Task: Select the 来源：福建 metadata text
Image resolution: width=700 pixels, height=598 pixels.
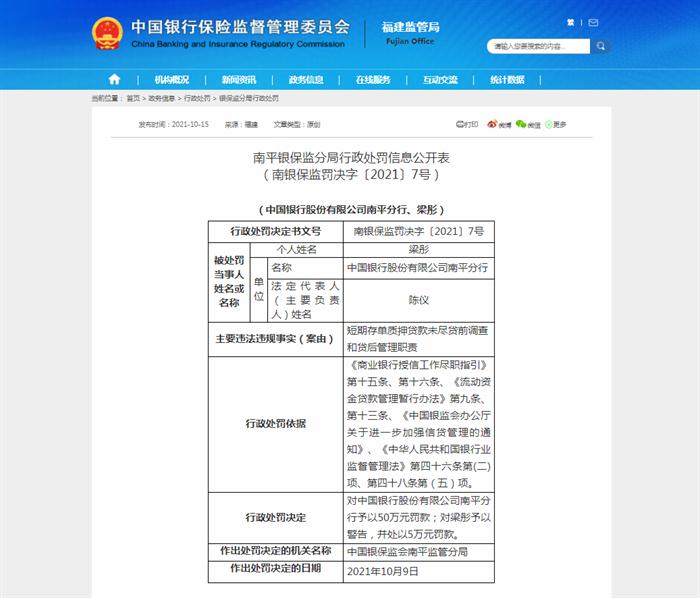Action: (241, 125)
